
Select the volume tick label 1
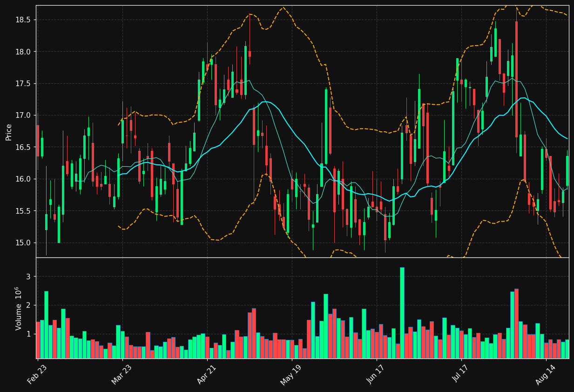pos(28,334)
